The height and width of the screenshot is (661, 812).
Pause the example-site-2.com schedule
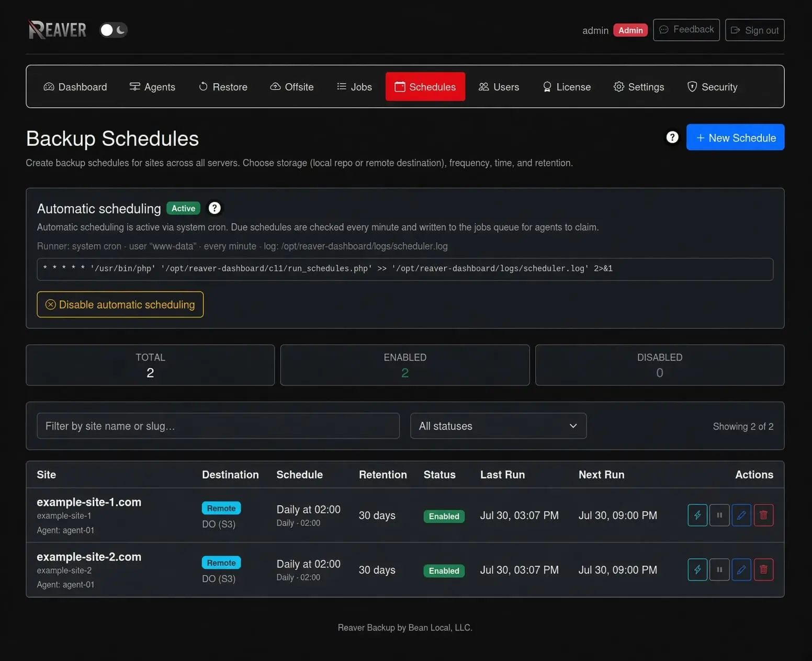[719, 569]
